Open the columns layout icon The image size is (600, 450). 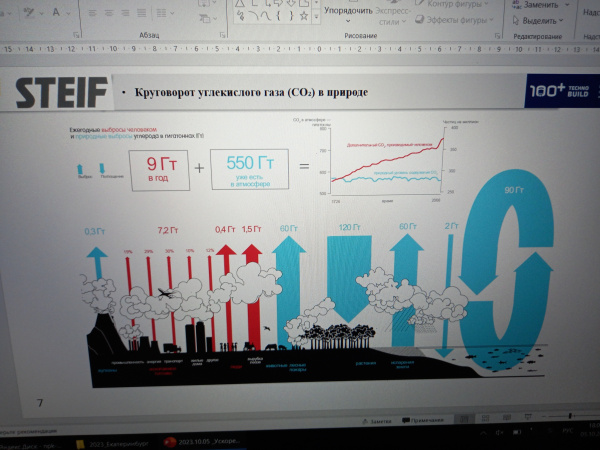coord(161,13)
